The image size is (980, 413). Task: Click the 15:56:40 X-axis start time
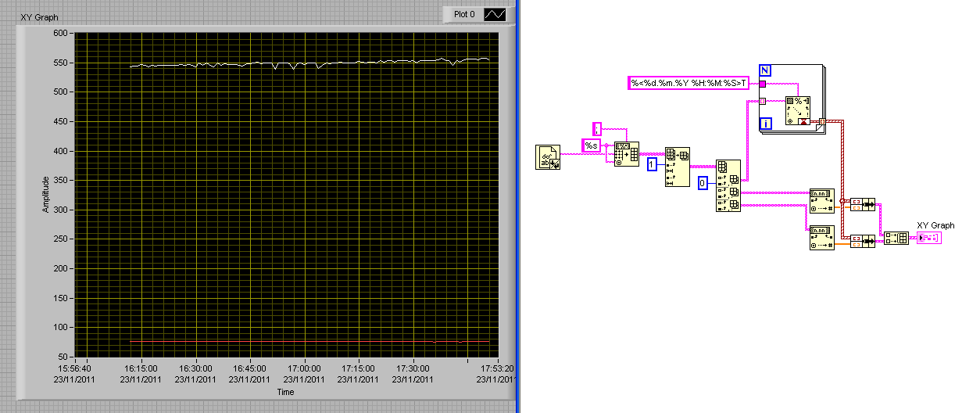pyautogui.click(x=75, y=368)
